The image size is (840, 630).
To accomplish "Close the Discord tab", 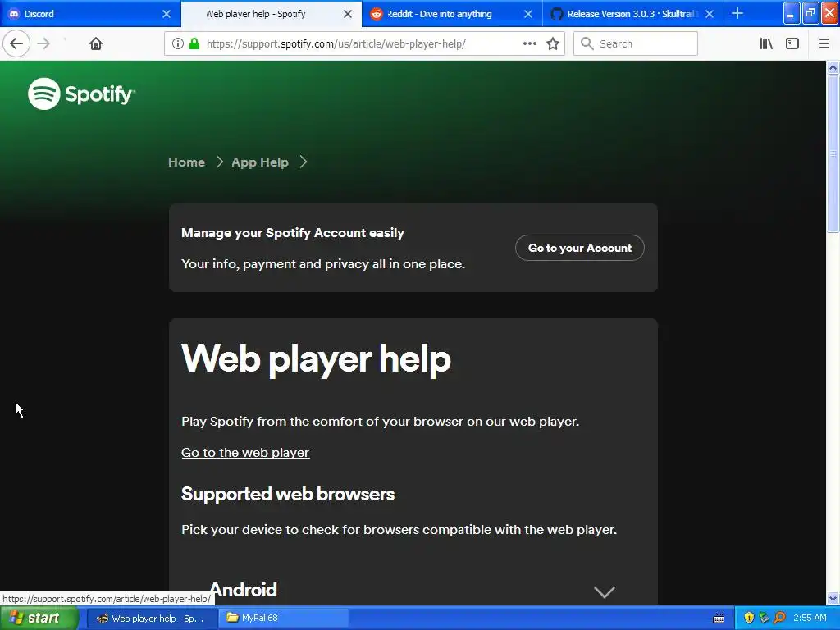I will (167, 14).
